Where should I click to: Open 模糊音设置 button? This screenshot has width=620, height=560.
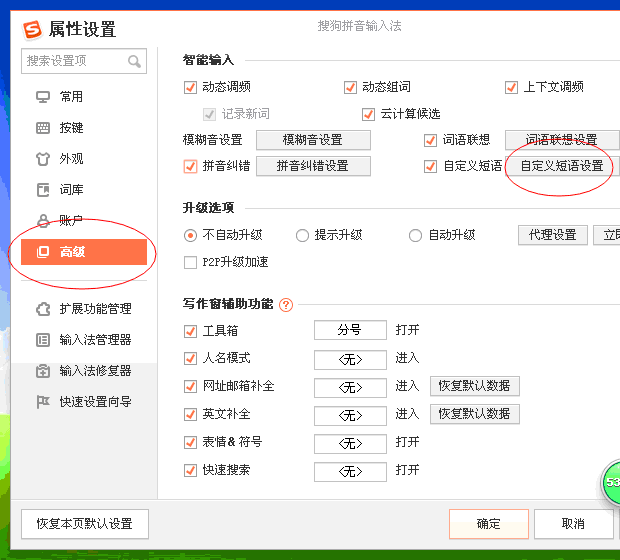313,140
